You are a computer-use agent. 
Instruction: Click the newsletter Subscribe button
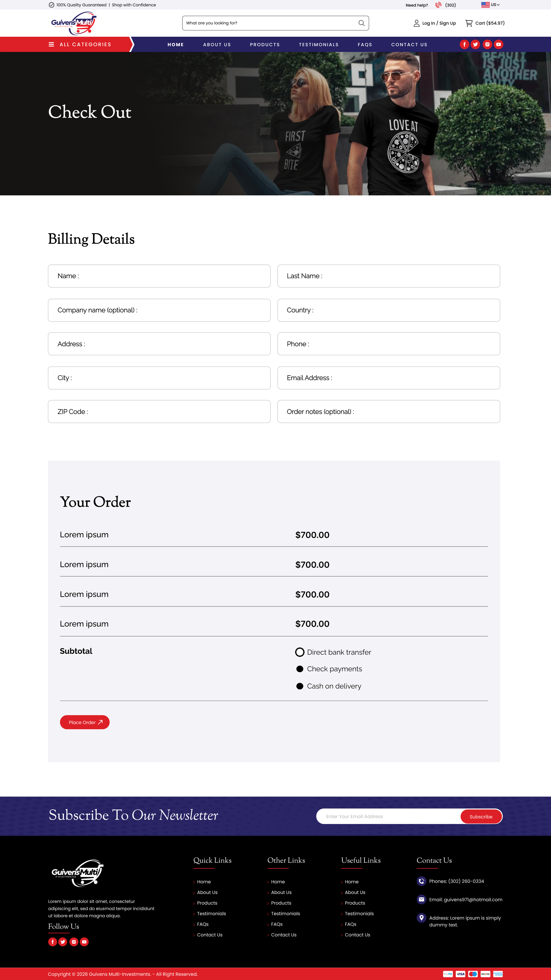click(481, 816)
